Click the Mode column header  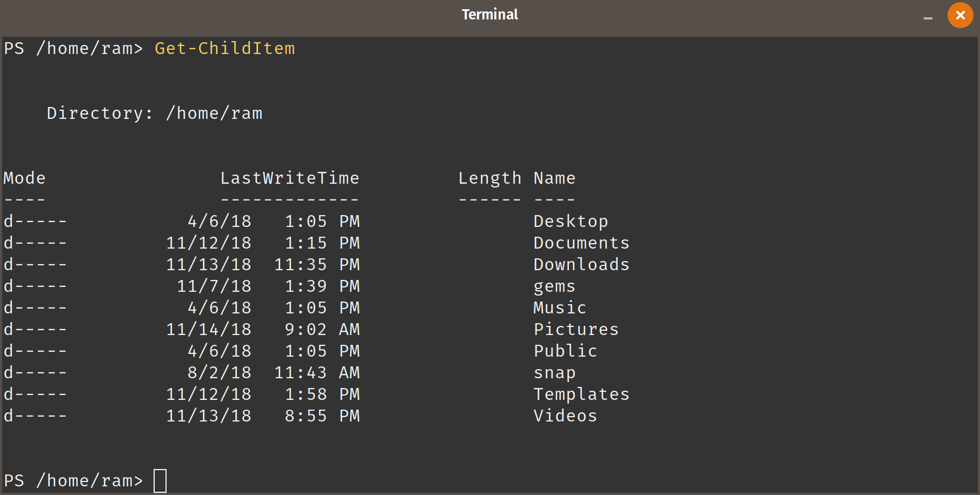pyautogui.click(x=25, y=178)
